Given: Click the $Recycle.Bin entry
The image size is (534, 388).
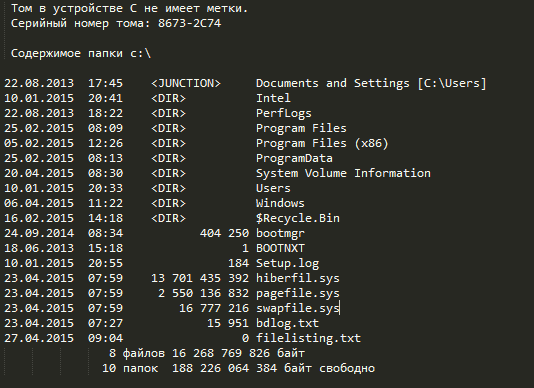Looking at the screenshot, I should pos(298,218).
